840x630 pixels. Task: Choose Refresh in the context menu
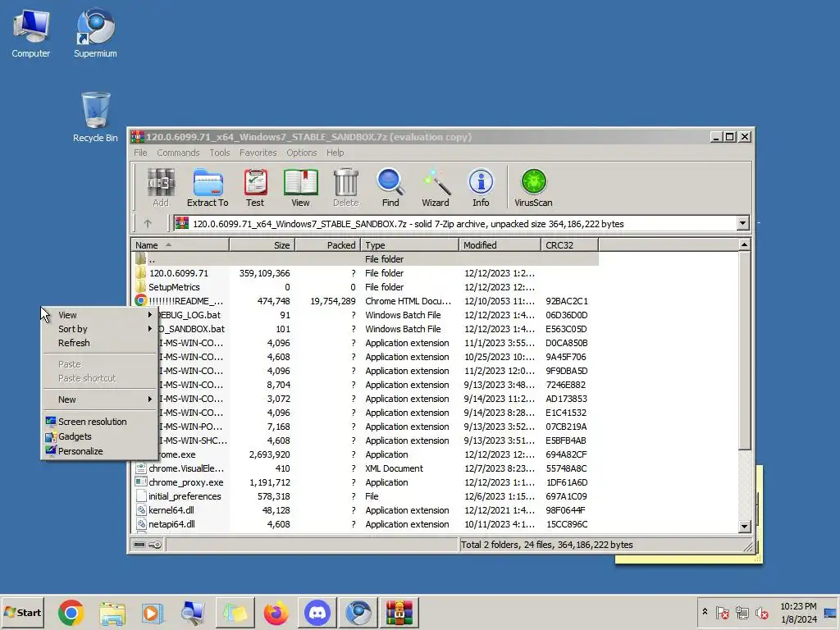click(x=99, y=343)
